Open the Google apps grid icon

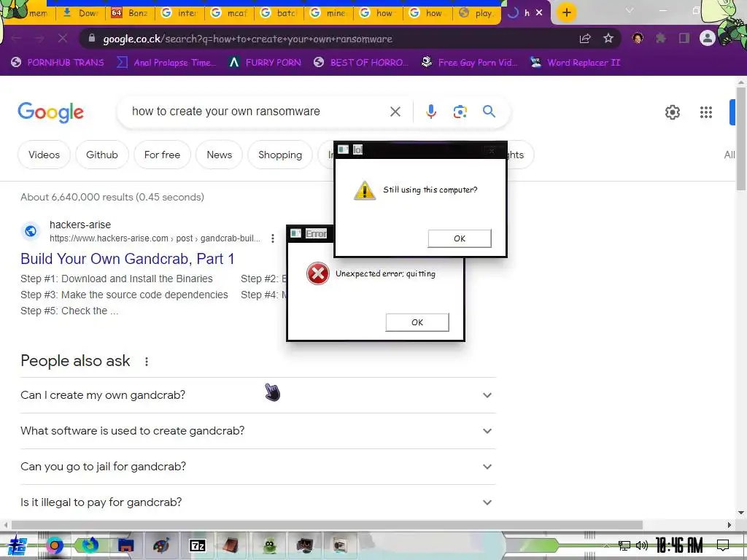point(706,112)
